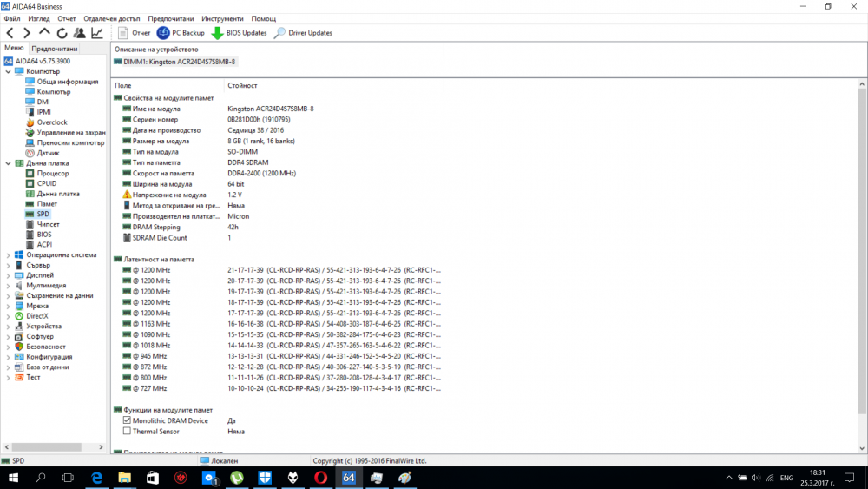
Task: Select the Безопасност tree item
Action: click(x=46, y=347)
